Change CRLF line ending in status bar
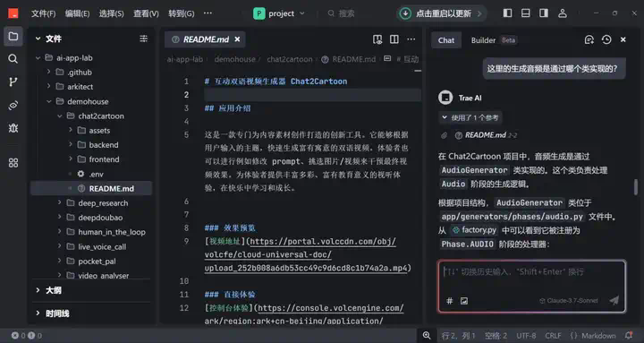644x343 pixels. point(553,336)
